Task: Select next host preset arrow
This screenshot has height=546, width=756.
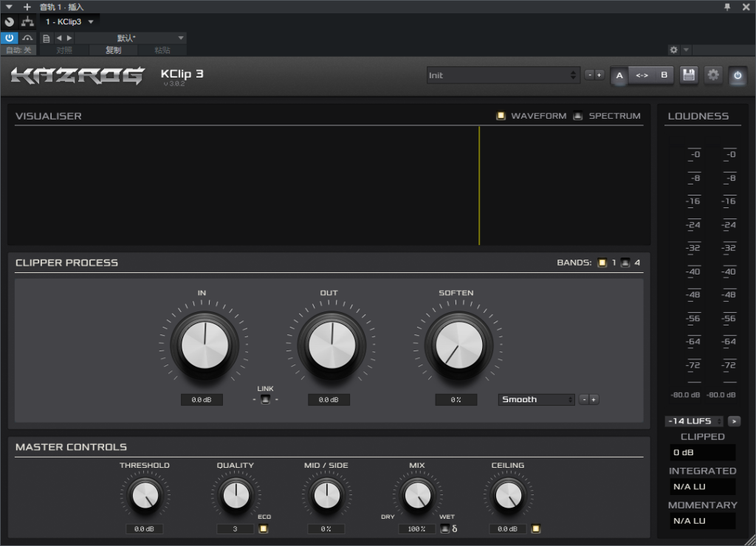Action: (69, 38)
